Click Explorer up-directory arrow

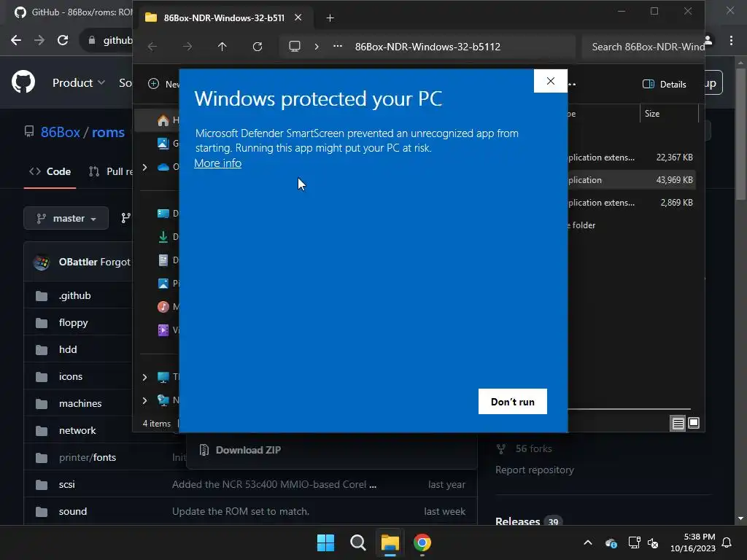point(222,47)
